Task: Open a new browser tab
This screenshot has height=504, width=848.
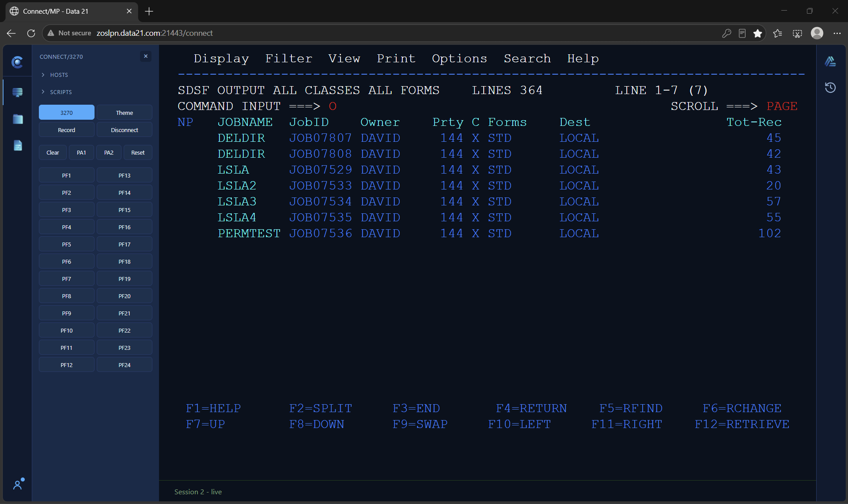Action: point(149,11)
